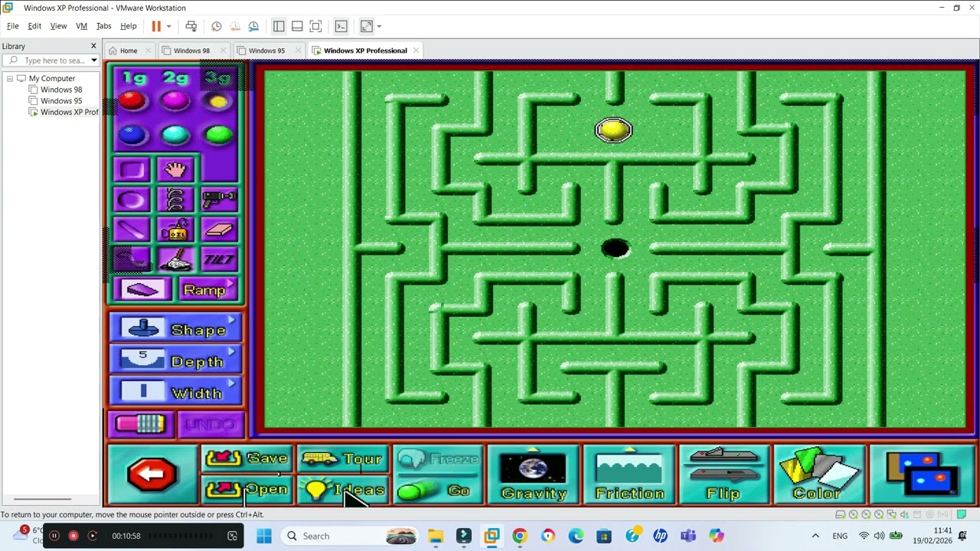Click the yellow marble in the maze
The height and width of the screenshot is (551, 980).
613,130
